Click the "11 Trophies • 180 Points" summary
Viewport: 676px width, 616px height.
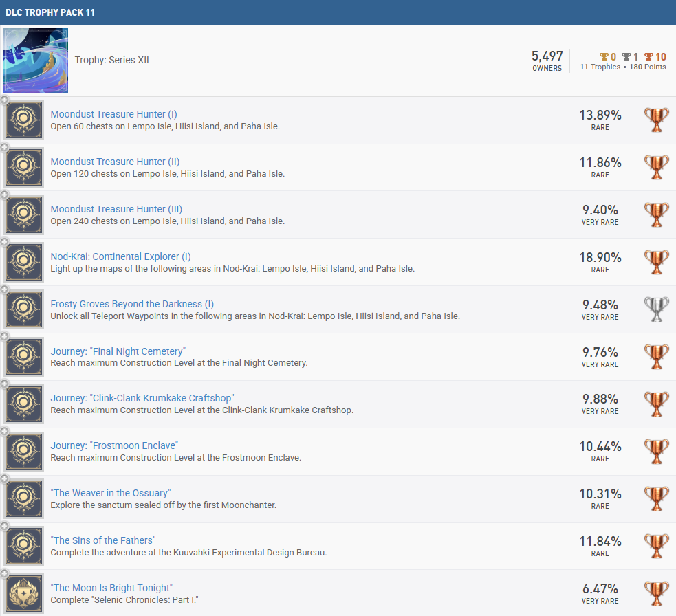pyautogui.click(x=623, y=67)
